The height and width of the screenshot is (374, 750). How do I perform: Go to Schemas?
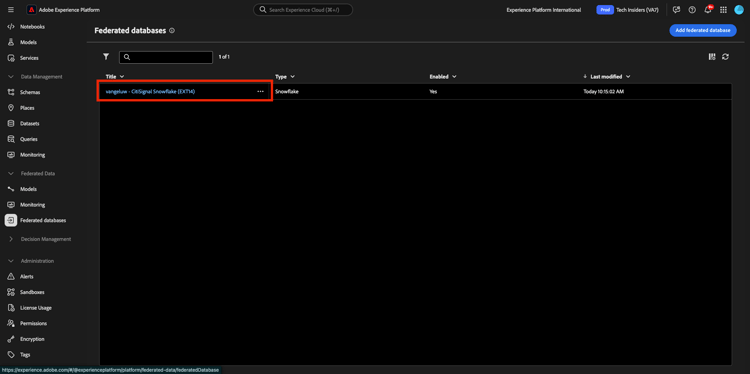pos(30,92)
